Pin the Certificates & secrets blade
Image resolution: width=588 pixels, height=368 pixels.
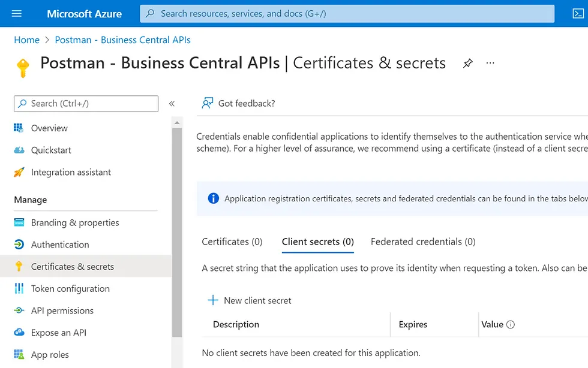(467, 64)
